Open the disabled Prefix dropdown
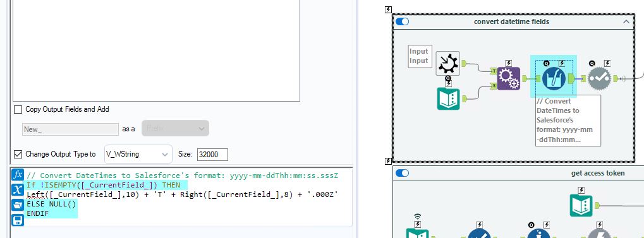 click(x=175, y=128)
